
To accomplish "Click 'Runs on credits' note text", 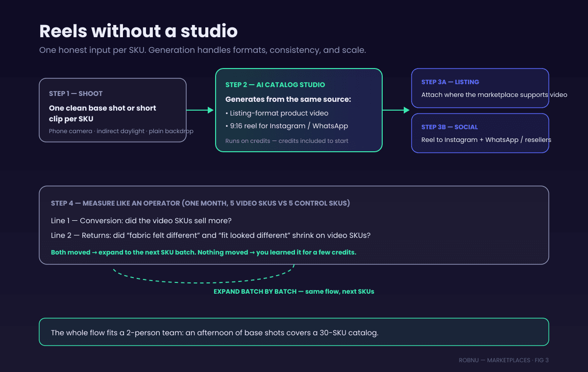I will [x=287, y=141].
